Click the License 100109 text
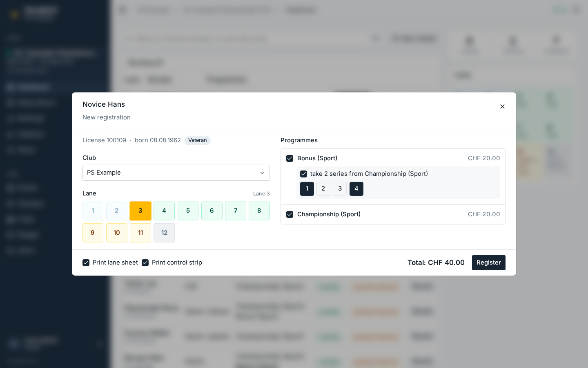This screenshot has height=368, width=588. tap(104, 140)
